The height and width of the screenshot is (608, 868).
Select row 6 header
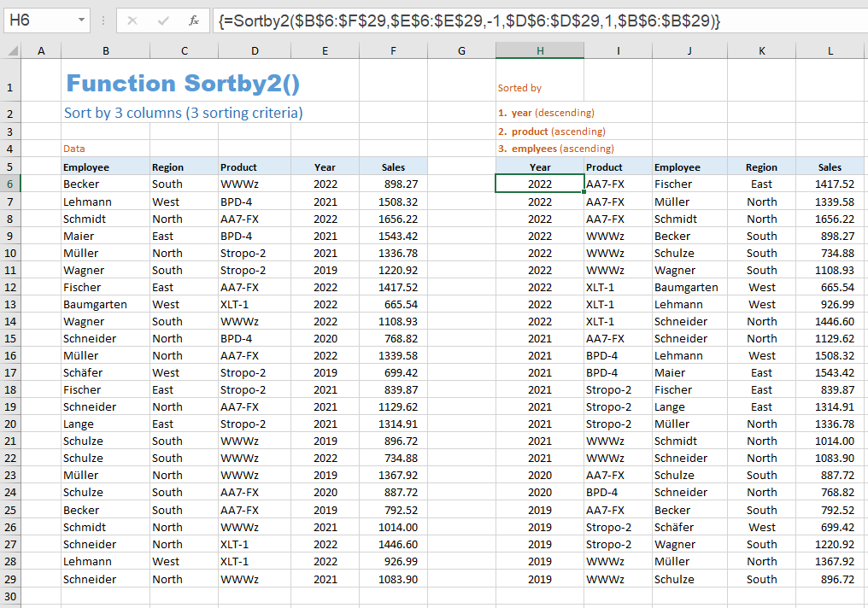point(10,184)
